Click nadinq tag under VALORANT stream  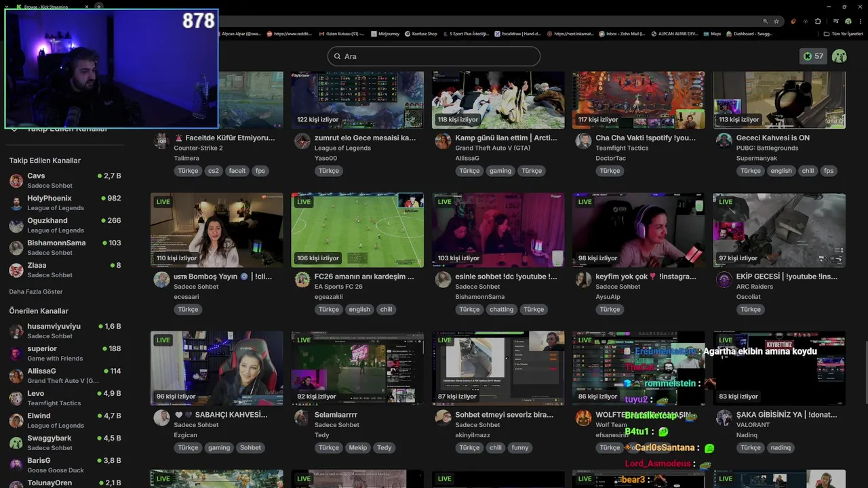pyautogui.click(x=781, y=447)
